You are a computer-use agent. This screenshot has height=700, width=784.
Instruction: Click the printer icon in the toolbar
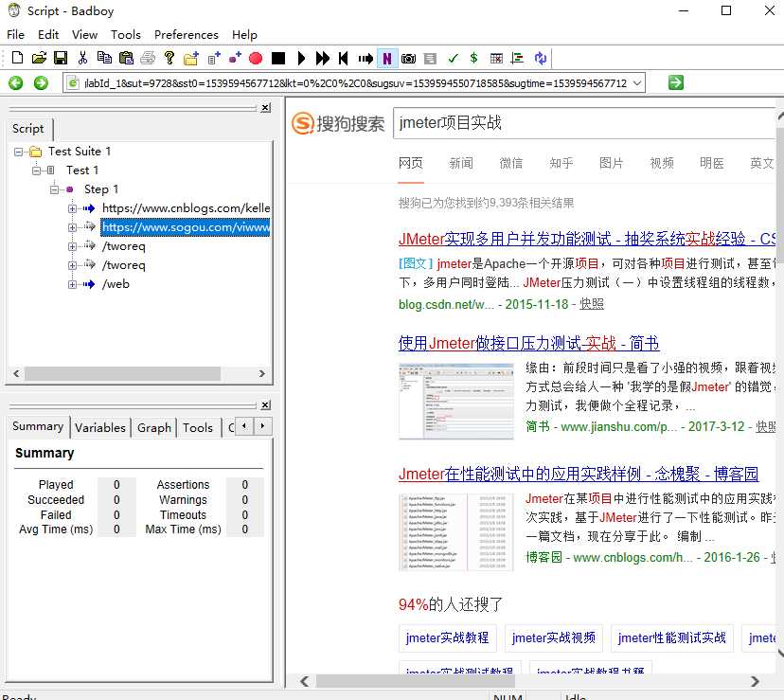148,58
